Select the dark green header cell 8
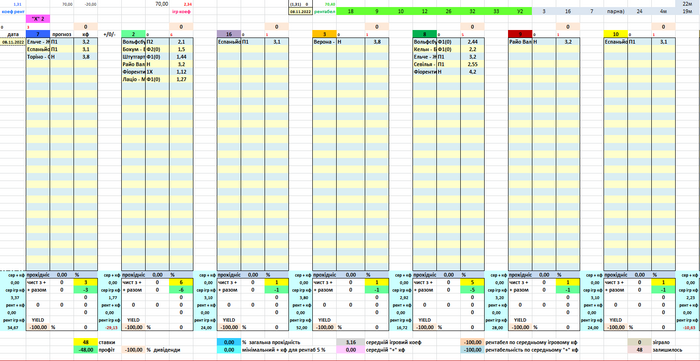 [425, 34]
